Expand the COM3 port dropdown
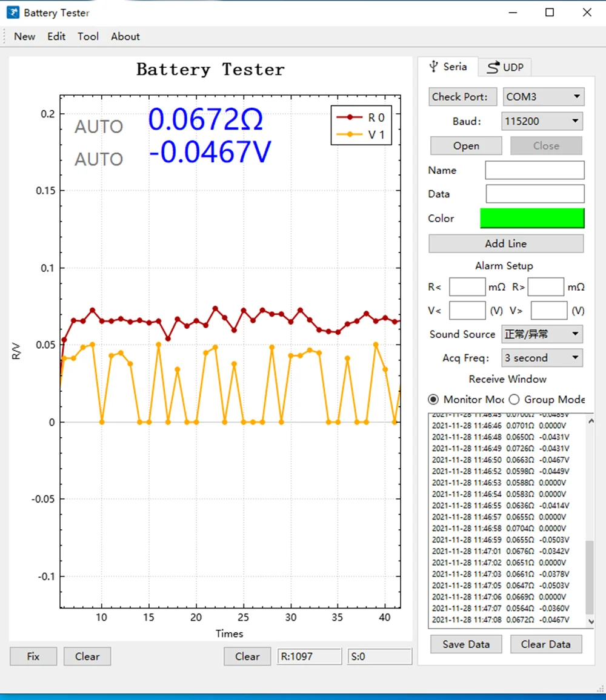This screenshot has width=606, height=700. coord(544,97)
